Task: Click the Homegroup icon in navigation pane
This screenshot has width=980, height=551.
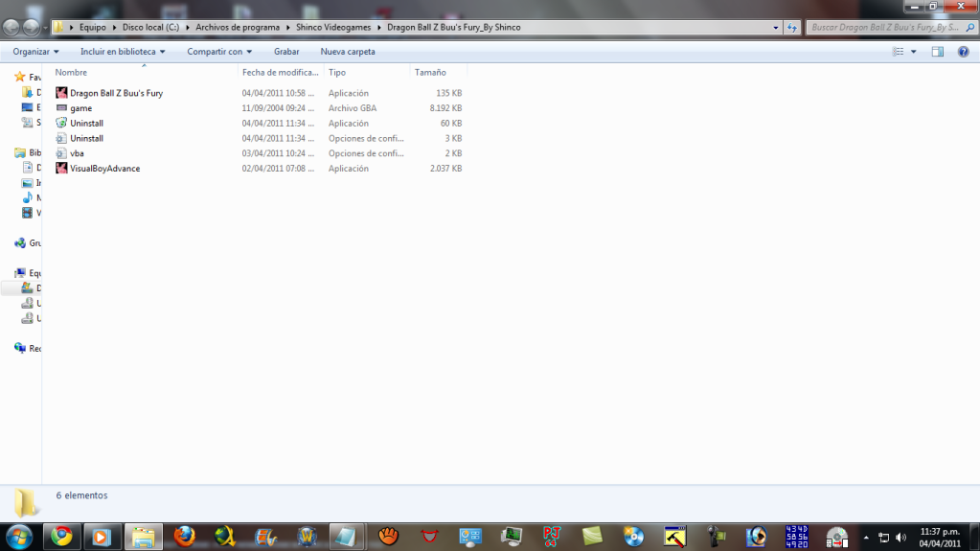Action: (x=20, y=242)
